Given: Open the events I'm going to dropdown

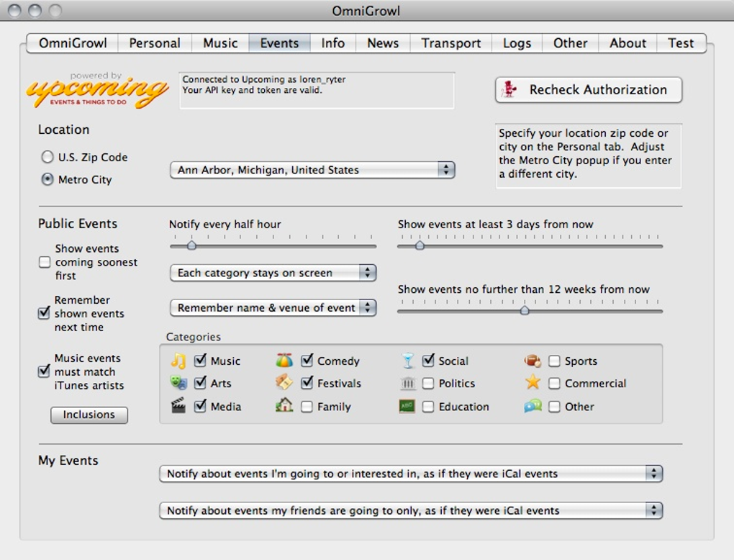Looking at the screenshot, I should click(x=411, y=474).
